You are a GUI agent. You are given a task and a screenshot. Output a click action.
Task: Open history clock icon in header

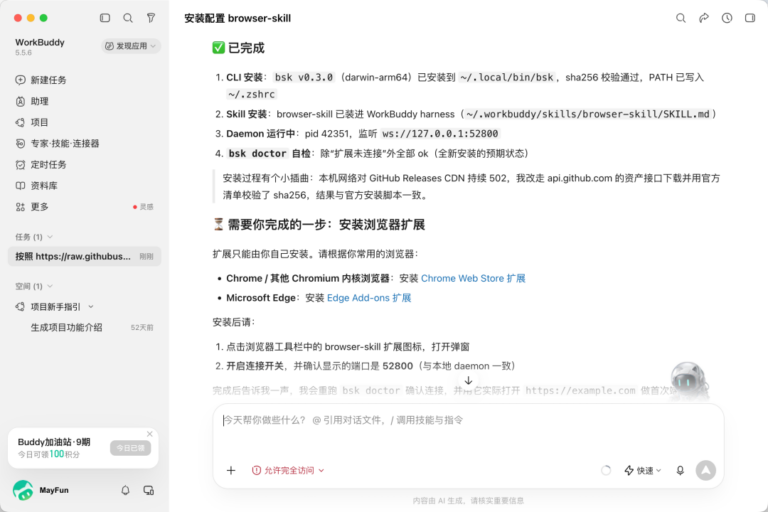727,18
